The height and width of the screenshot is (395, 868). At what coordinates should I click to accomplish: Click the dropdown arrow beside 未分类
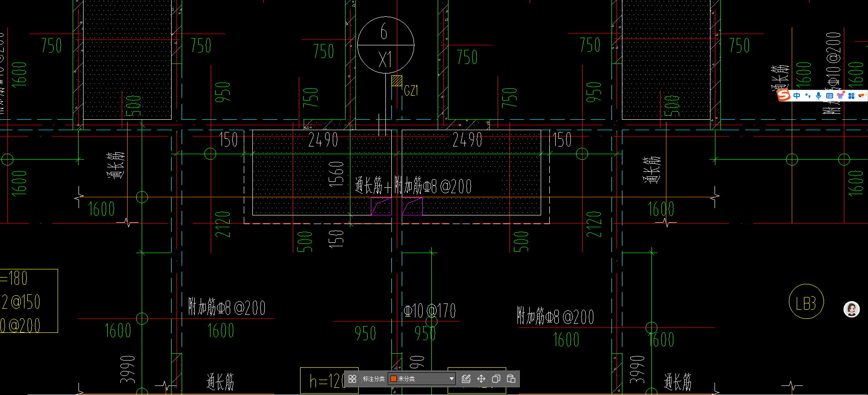(x=451, y=379)
